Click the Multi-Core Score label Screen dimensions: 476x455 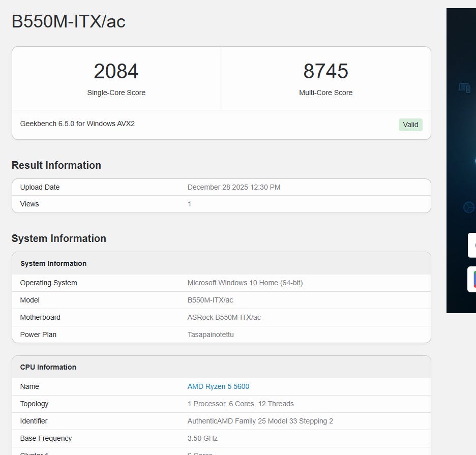[x=326, y=93]
